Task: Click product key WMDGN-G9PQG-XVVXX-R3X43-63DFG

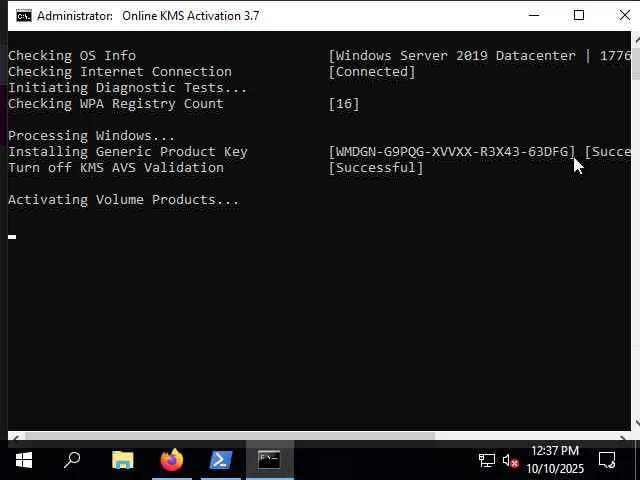Action: (451, 151)
